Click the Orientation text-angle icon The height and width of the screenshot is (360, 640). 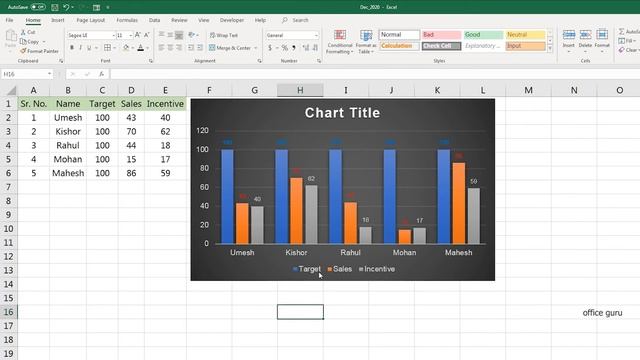tap(191, 35)
